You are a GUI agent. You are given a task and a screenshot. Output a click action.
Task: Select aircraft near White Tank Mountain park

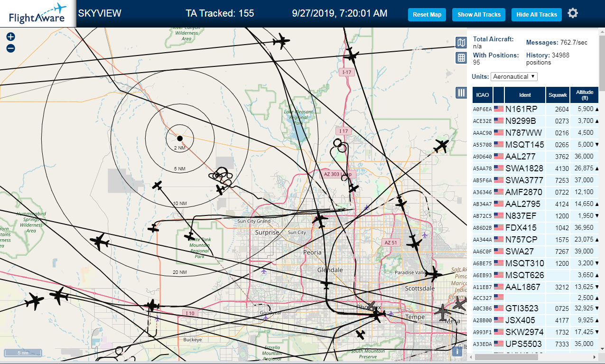pos(189,236)
